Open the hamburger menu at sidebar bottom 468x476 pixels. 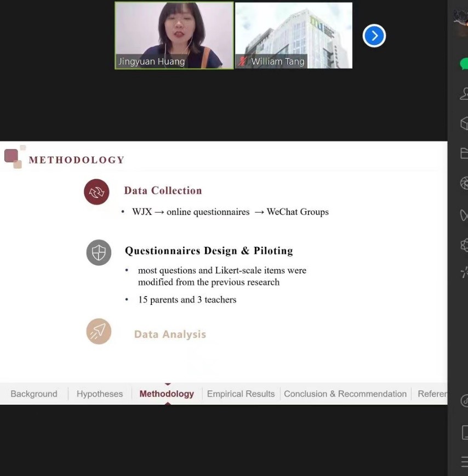click(464, 462)
